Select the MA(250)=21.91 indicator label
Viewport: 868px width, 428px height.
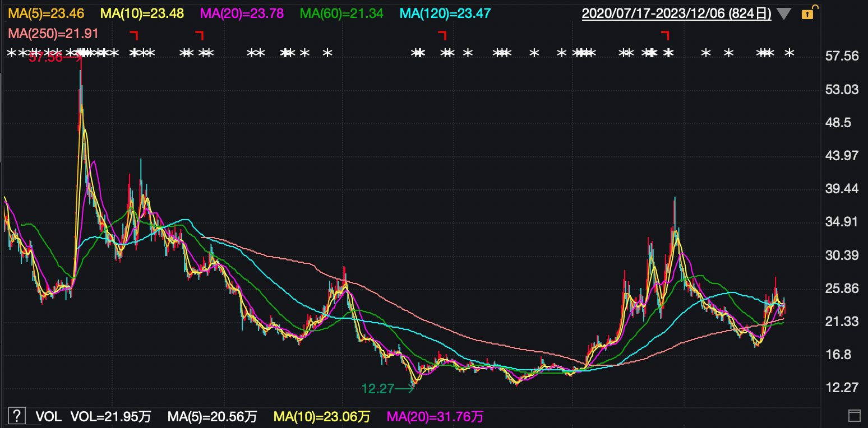[53, 34]
